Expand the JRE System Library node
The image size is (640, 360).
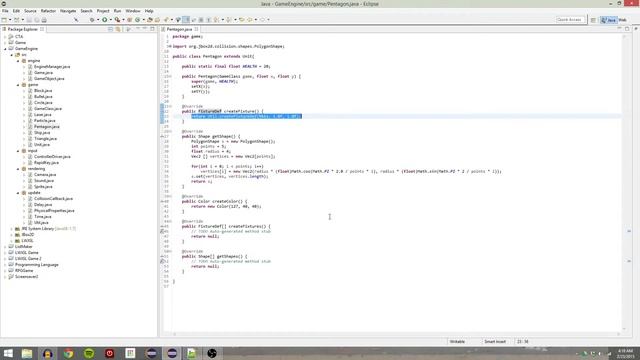pyautogui.click(x=11, y=229)
